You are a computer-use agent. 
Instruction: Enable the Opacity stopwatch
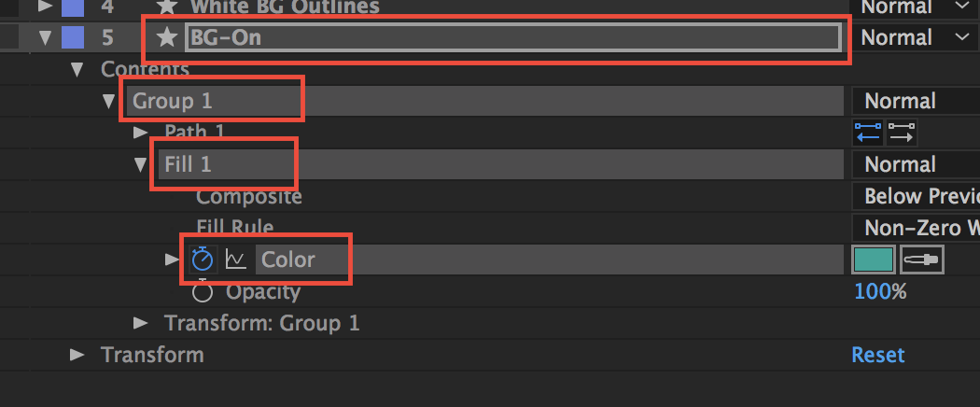click(203, 292)
